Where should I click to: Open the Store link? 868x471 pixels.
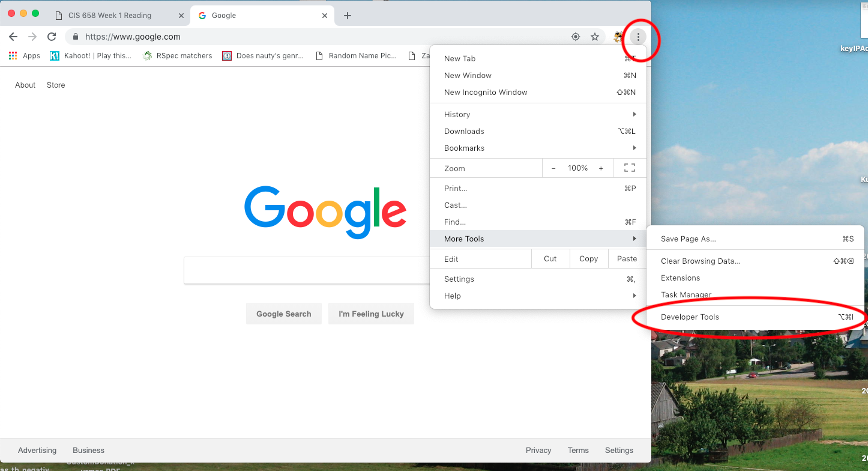(56, 85)
